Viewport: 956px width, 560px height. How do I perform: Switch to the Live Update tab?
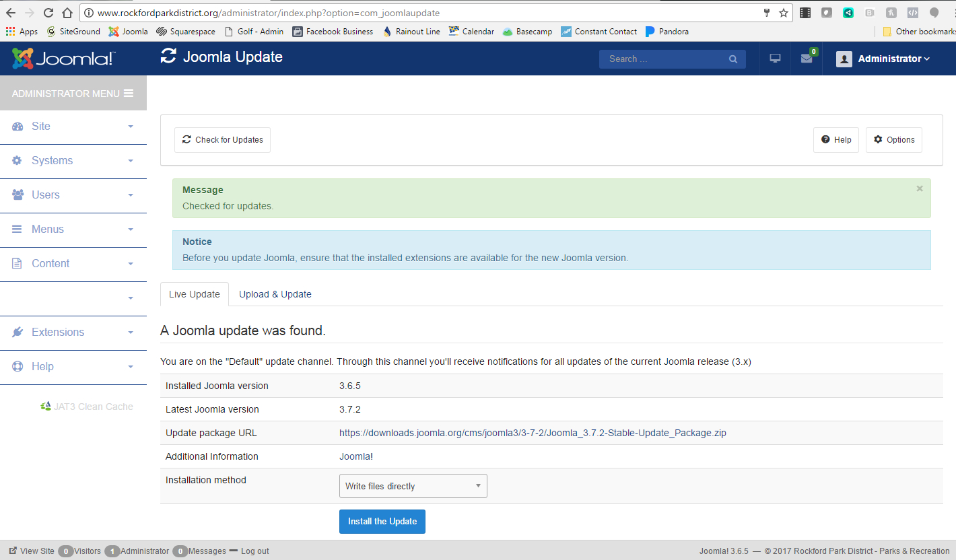click(x=195, y=294)
